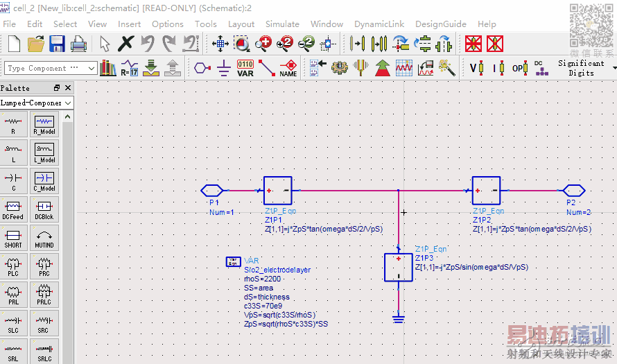Create a new schematic with the blank page icon

click(x=15, y=44)
